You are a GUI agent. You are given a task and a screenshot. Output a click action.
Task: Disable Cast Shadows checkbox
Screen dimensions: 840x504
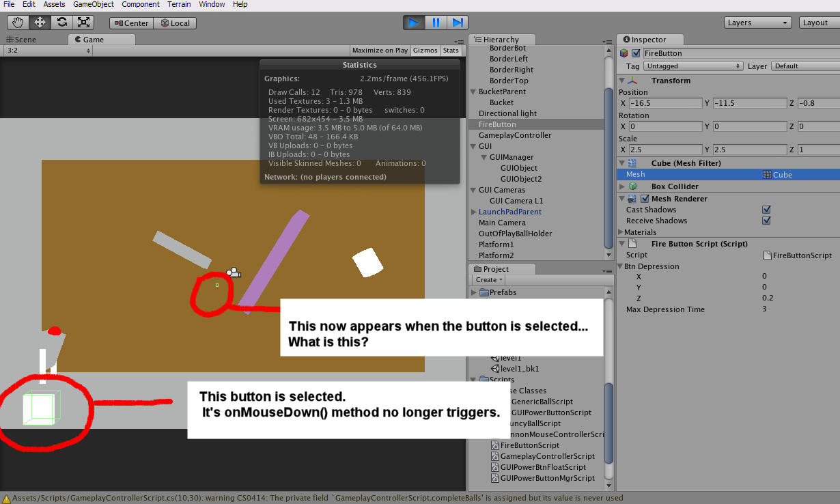pyautogui.click(x=766, y=210)
